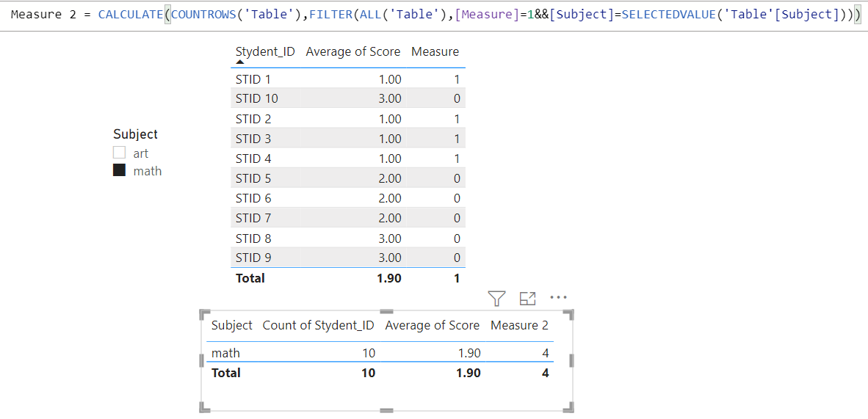The height and width of the screenshot is (419, 868).
Task: Click the CALCULATE function in the formula
Action: [x=131, y=15]
